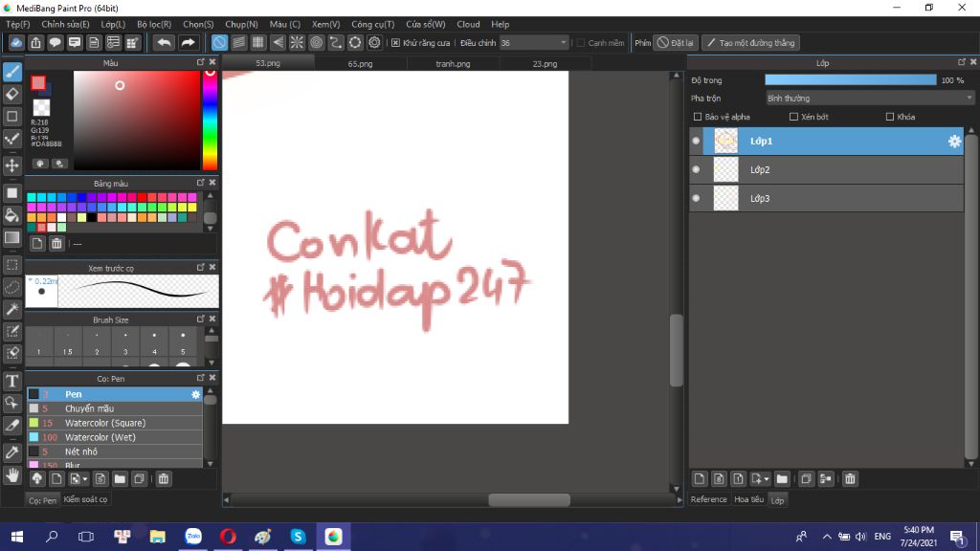Hide the Lớp3 layer
Screen dimensions: 980x551
(697, 199)
